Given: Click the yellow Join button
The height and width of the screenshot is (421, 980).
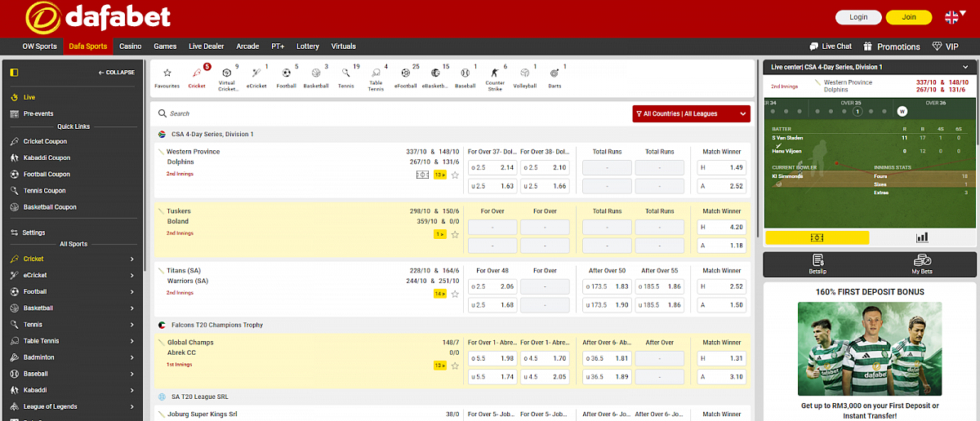Looking at the screenshot, I should coord(908,17).
